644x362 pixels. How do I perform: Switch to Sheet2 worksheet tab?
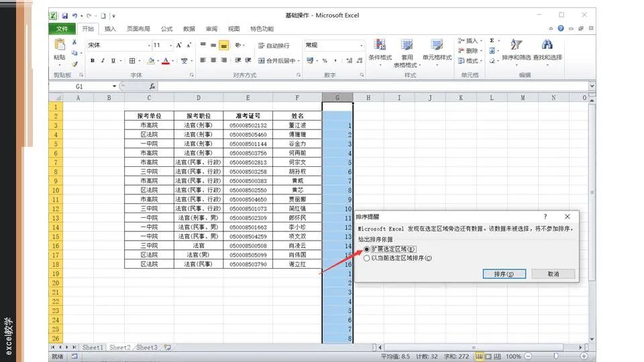tap(120, 347)
